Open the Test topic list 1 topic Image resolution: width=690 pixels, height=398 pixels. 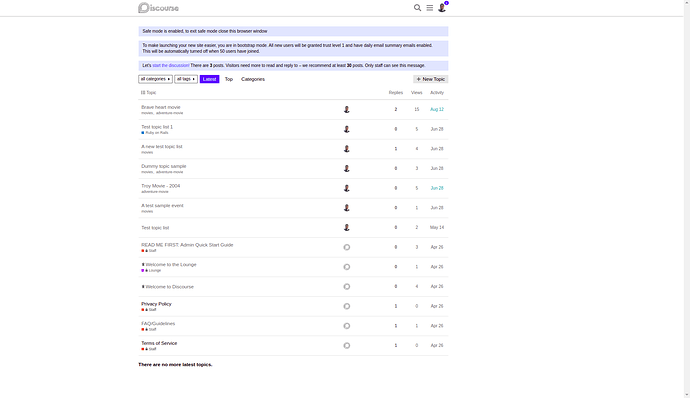click(157, 127)
